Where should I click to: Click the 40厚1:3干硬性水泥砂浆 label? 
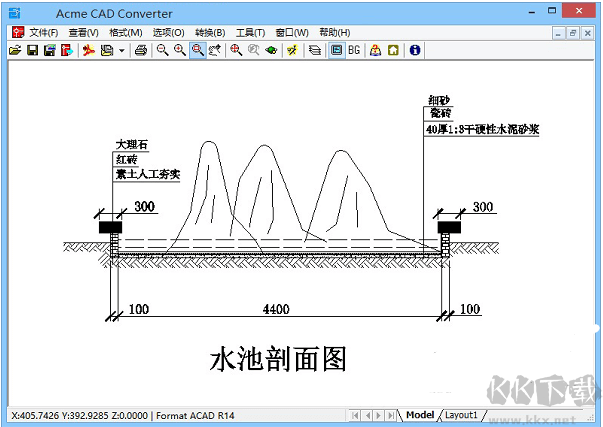point(482,129)
